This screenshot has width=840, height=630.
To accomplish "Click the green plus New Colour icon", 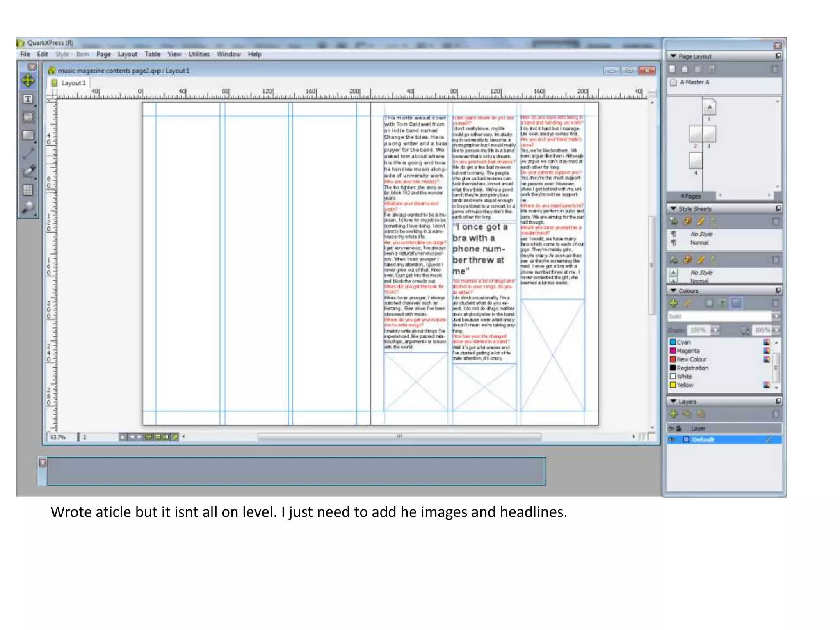I will click(673, 303).
